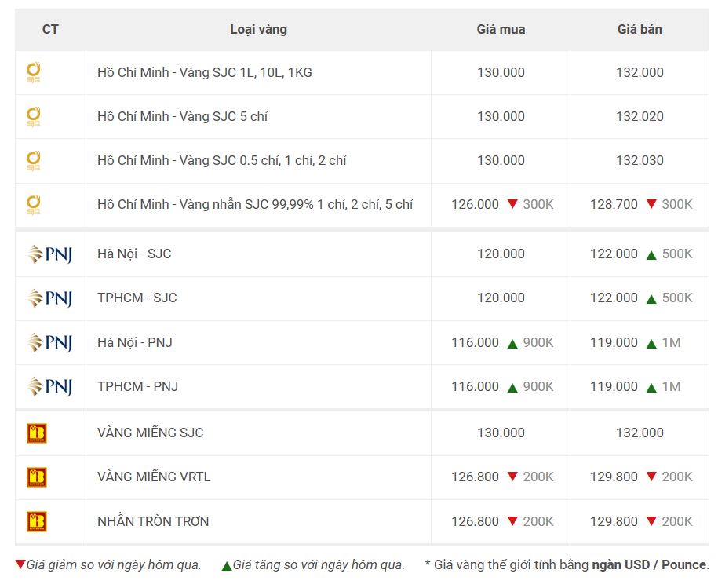
Task: Click the green up arrow beside TPHCM - SJC sell price 122.000
Action: point(651,299)
